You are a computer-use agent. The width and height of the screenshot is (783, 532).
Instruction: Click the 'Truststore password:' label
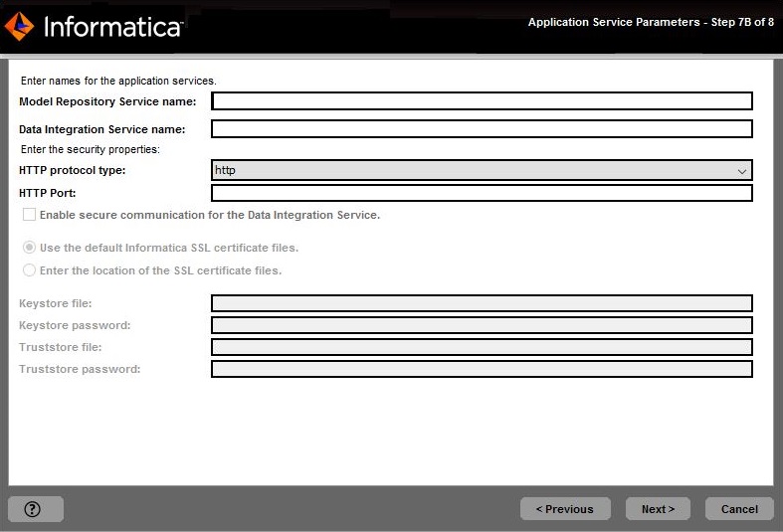(x=80, y=369)
